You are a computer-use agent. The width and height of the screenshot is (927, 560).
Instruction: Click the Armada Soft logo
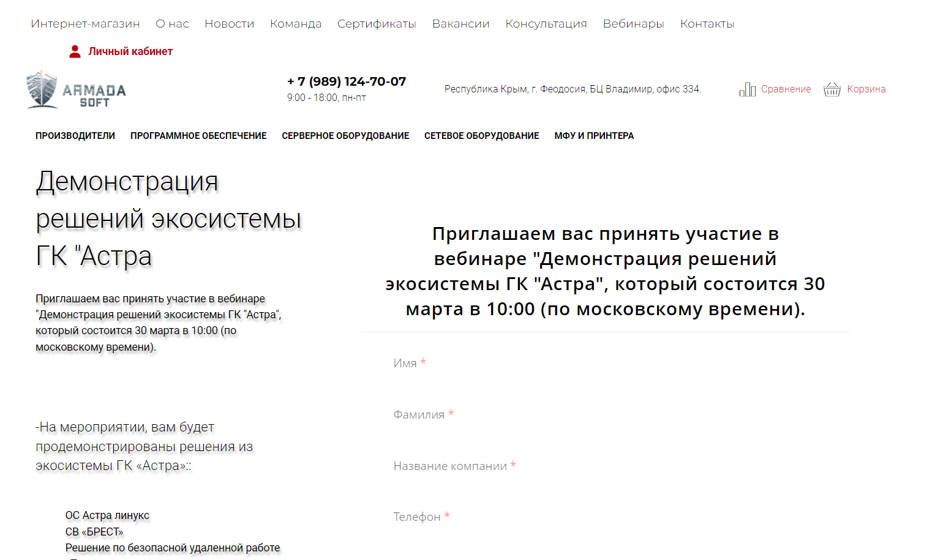coord(77,90)
